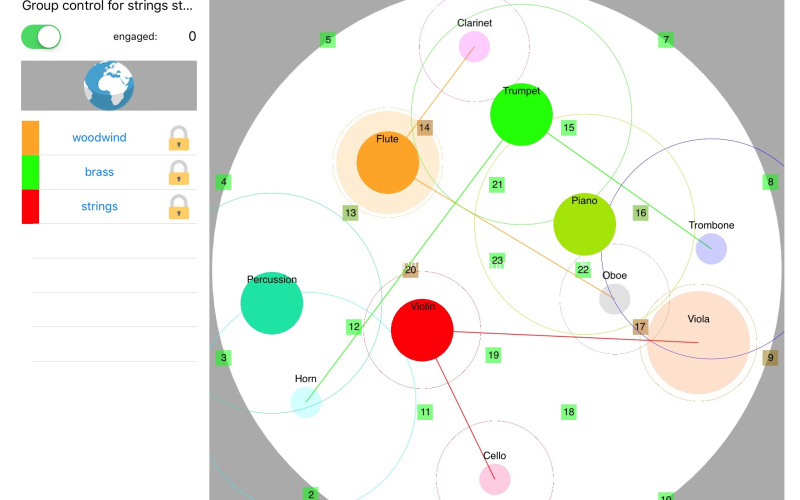
Task: Click speaker marker 21
Action: tap(497, 185)
